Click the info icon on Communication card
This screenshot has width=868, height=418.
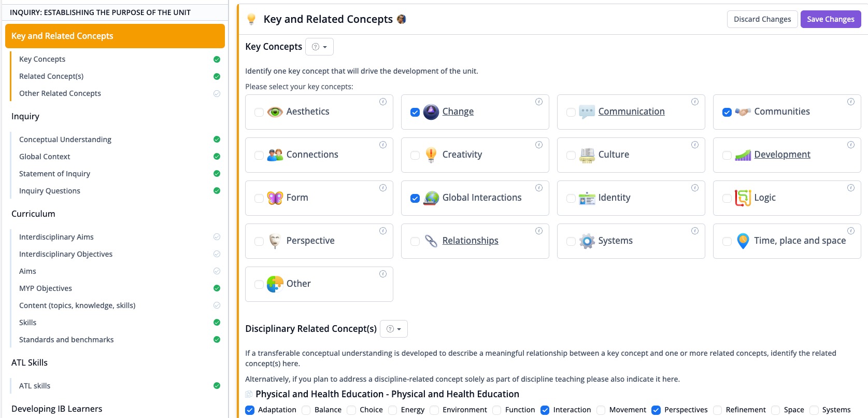[695, 102]
